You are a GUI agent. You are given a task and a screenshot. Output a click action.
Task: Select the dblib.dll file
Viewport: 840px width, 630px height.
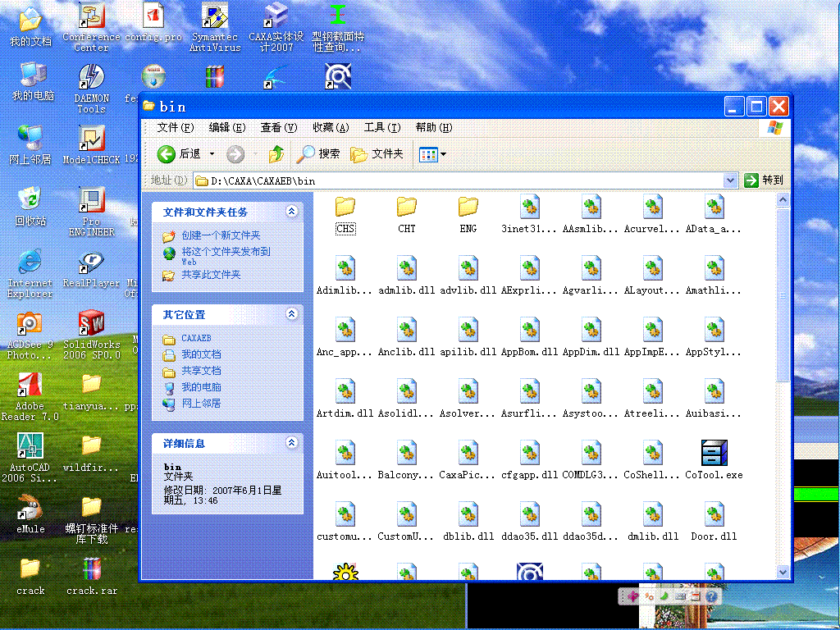(x=468, y=523)
